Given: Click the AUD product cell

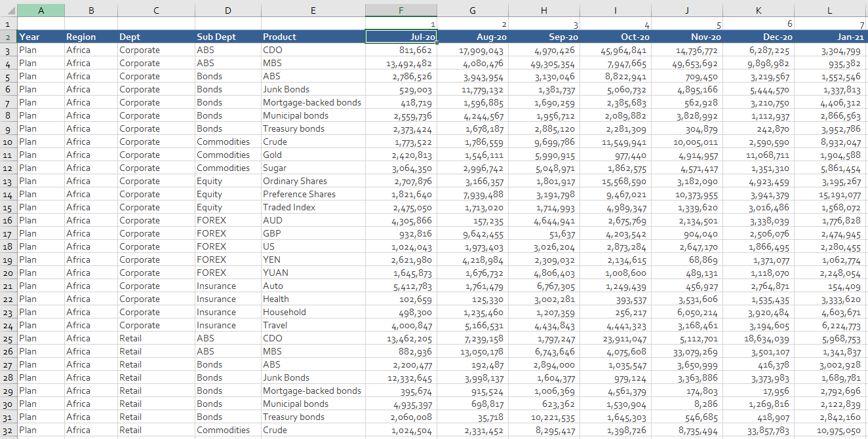Looking at the screenshot, I should click(x=313, y=220).
